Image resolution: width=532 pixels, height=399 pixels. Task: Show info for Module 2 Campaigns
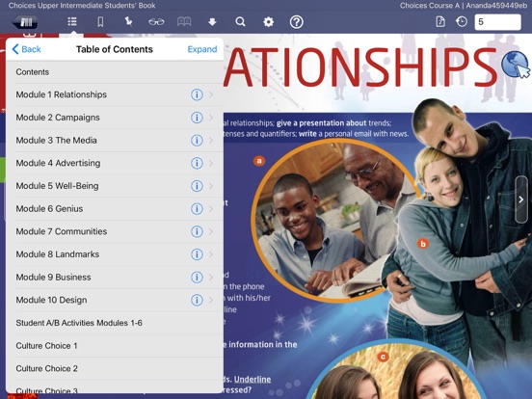(197, 118)
